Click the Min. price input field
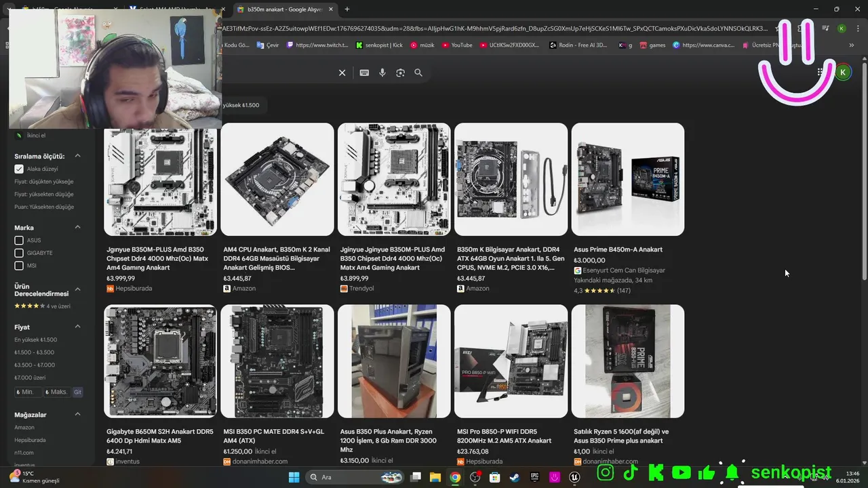The image size is (868, 488). (x=27, y=392)
